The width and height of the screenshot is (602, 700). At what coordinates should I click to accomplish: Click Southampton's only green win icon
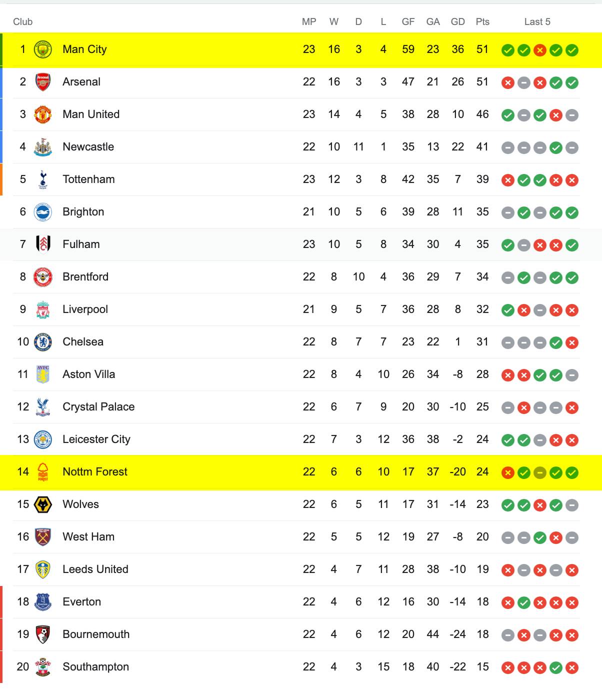pos(556,667)
